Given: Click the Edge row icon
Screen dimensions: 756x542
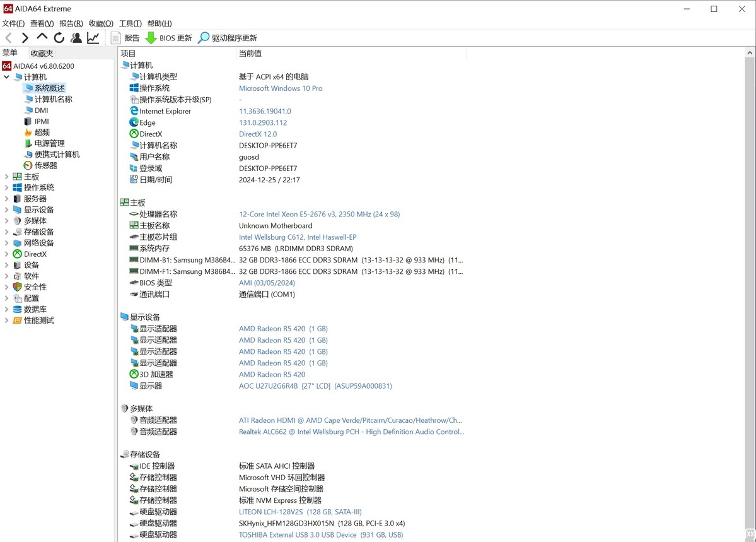Looking at the screenshot, I should 134,122.
